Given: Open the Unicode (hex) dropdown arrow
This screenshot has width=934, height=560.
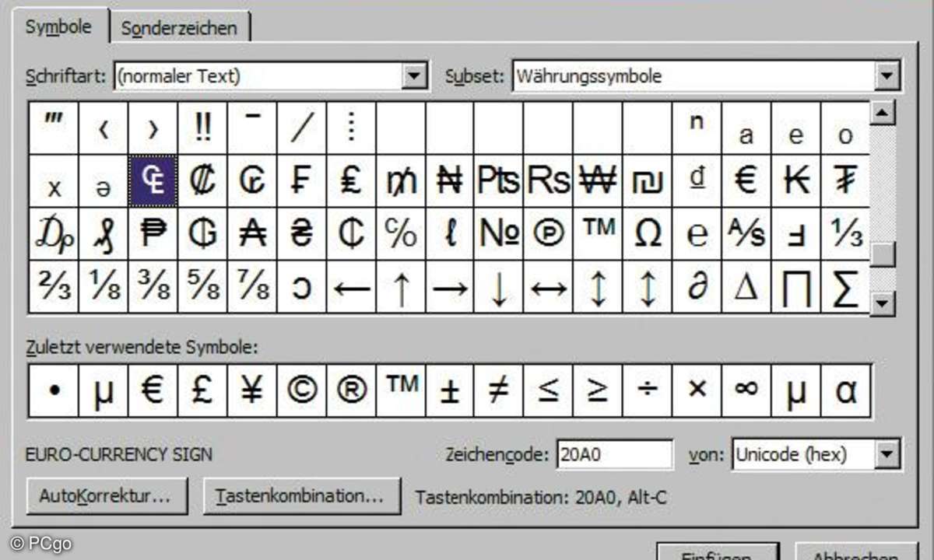Looking at the screenshot, I should 887,453.
